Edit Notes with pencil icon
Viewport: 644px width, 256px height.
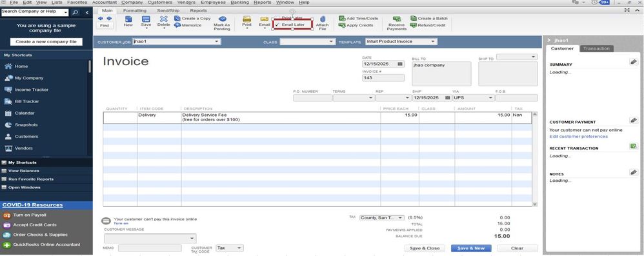click(x=633, y=173)
